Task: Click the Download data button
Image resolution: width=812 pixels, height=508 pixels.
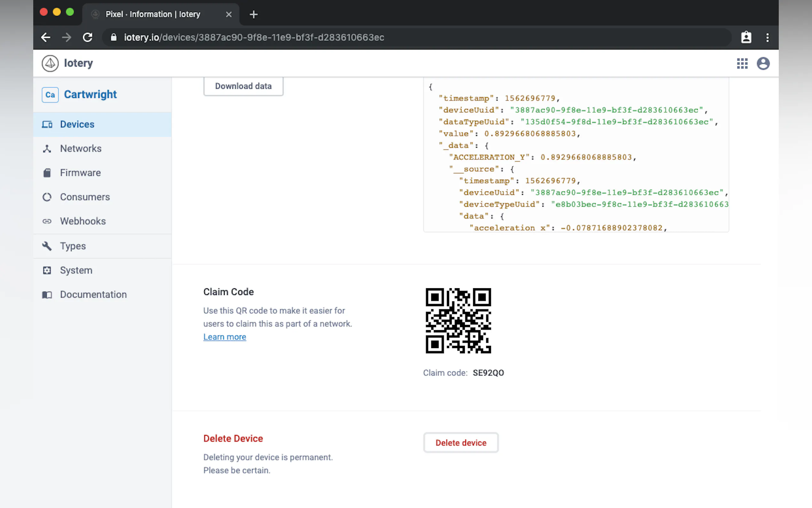Action: click(243, 86)
